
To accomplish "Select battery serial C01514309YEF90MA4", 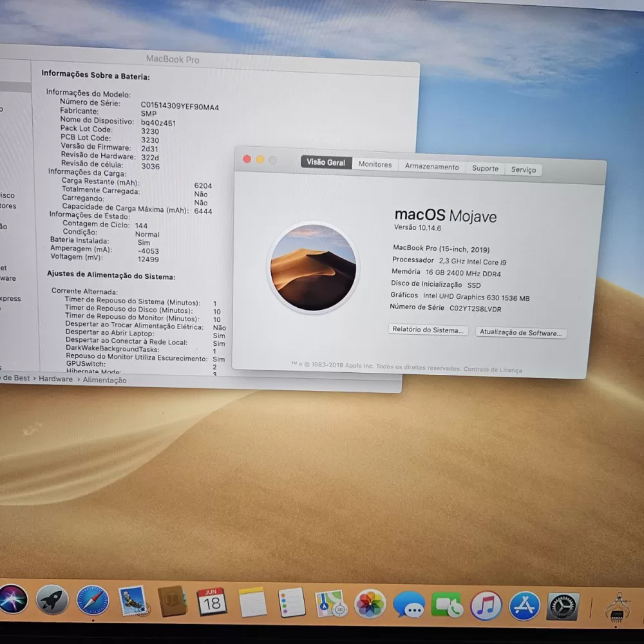I will click(180, 106).
